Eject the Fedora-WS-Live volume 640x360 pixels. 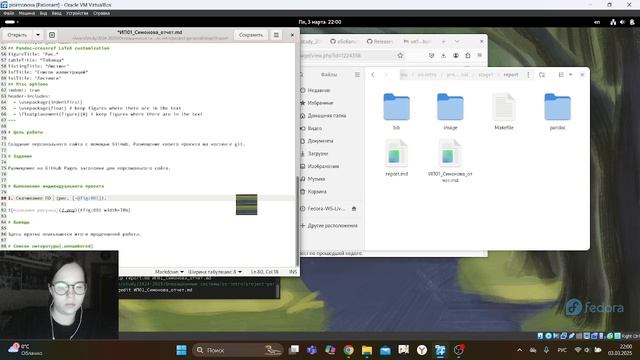click(x=354, y=209)
